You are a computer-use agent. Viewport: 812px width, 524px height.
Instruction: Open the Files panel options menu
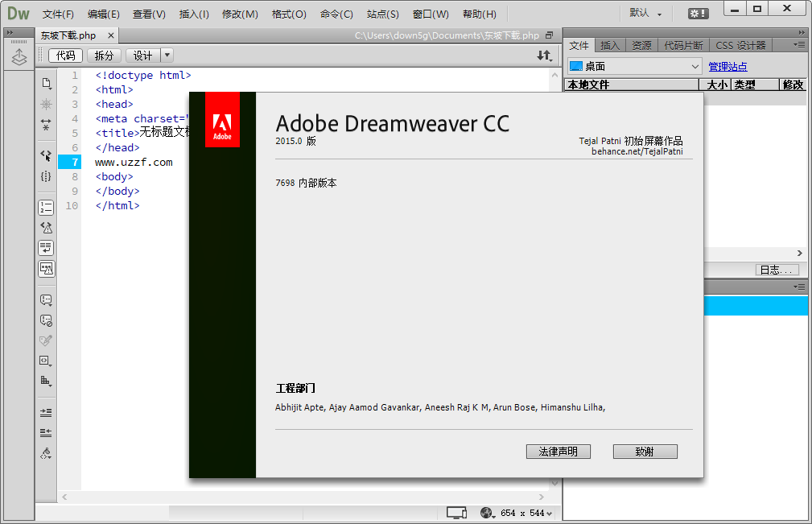click(x=800, y=45)
